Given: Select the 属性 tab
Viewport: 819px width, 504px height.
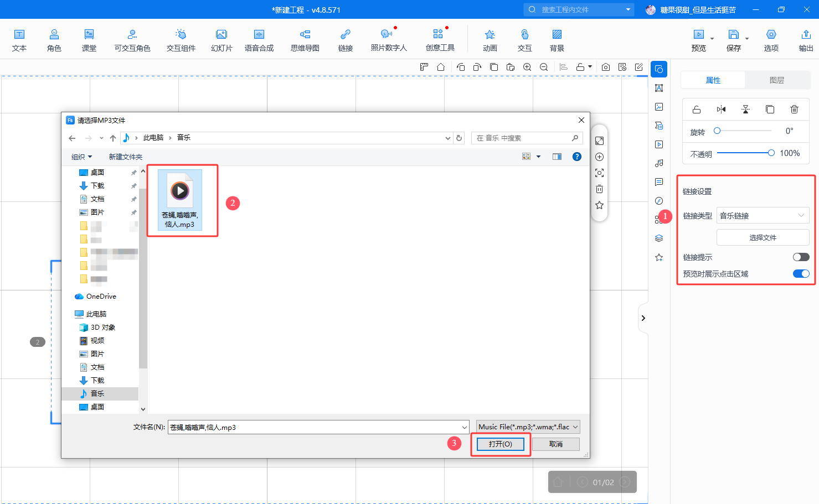Looking at the screenshot, I should (713, 80).
